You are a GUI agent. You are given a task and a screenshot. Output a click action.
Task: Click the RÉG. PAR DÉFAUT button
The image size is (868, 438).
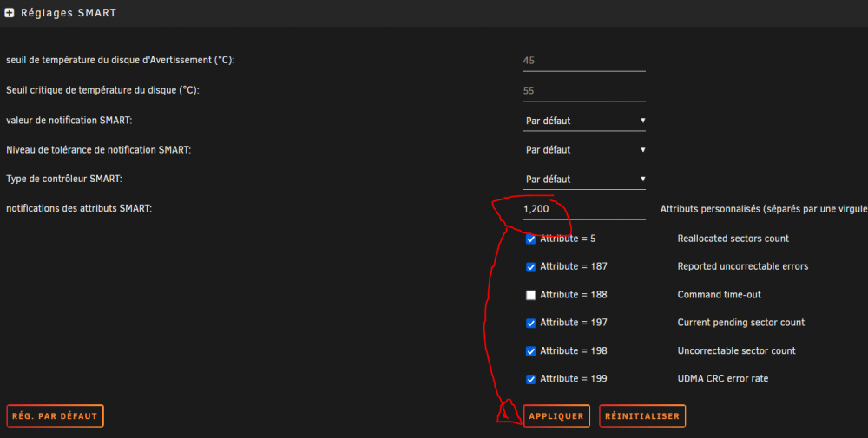(x=55, y=415)
